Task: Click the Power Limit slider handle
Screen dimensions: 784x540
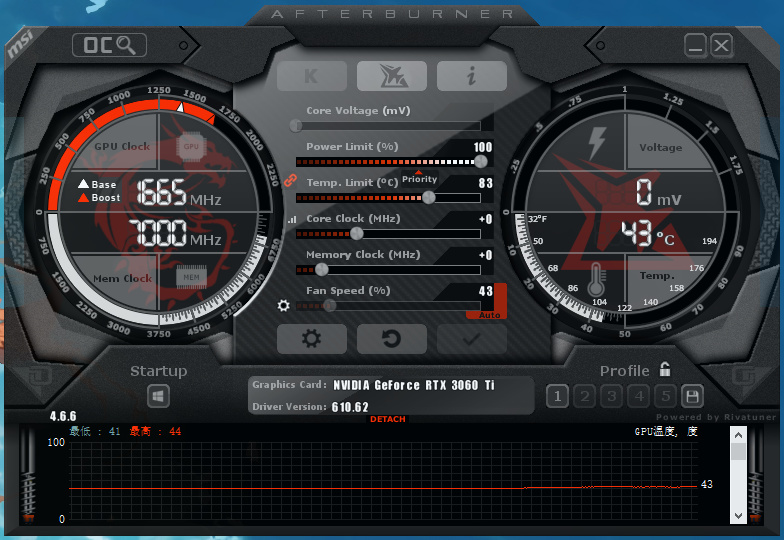Action: [x=480, y=162]
